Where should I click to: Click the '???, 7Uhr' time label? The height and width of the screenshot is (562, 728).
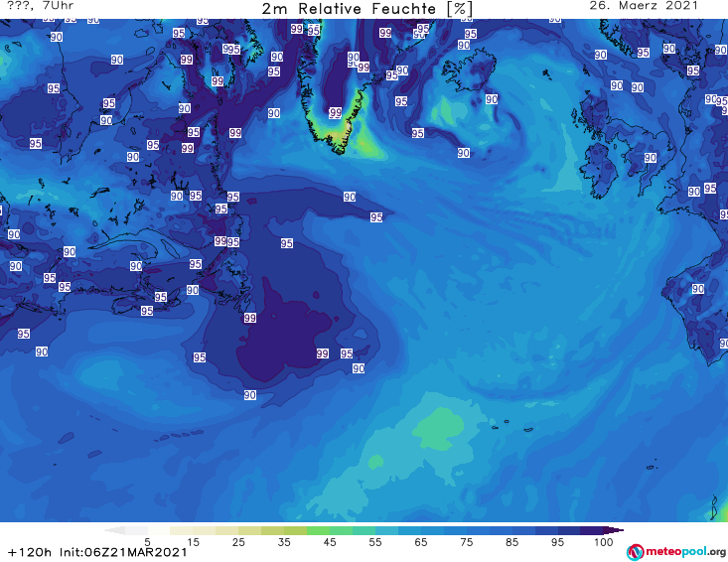(x=41, y=6)
